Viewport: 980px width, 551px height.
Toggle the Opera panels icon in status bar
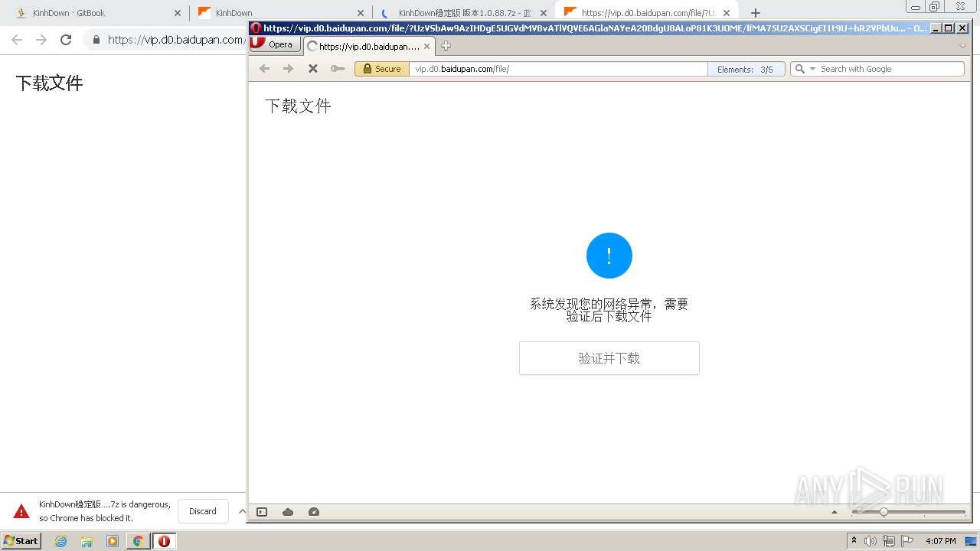[262, 512]
